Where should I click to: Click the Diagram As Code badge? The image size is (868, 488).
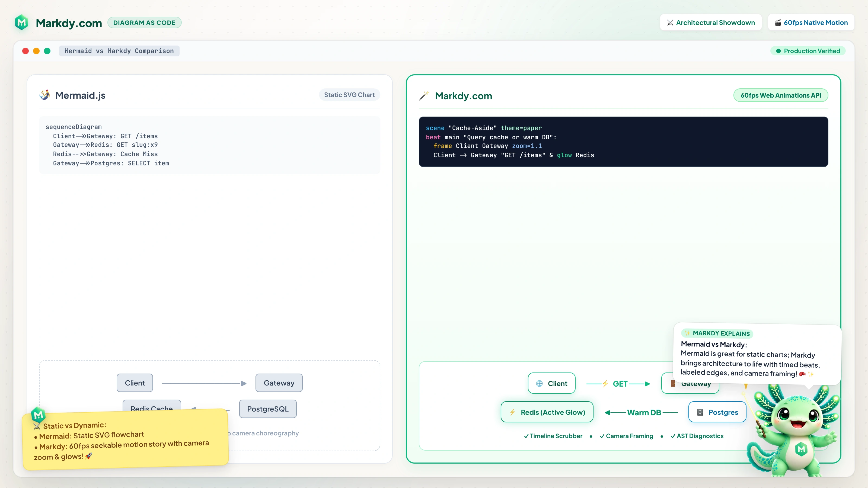[144, 23]
